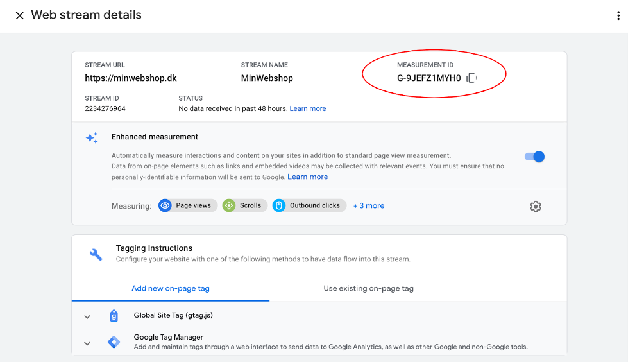Open the three-dot more options menu

point(618,15)
